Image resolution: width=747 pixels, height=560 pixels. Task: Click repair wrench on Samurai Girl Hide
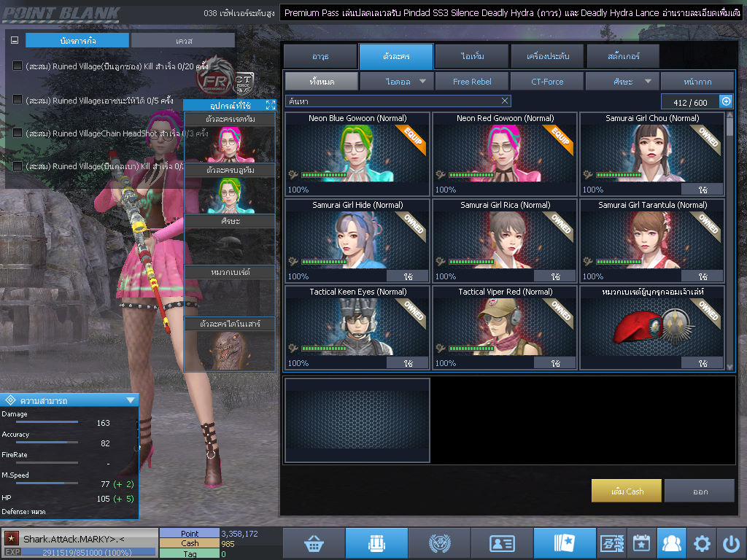293,262
